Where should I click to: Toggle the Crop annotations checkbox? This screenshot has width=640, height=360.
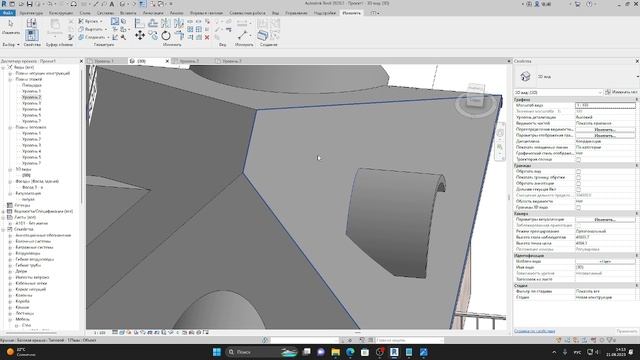[x=578, y=183]
